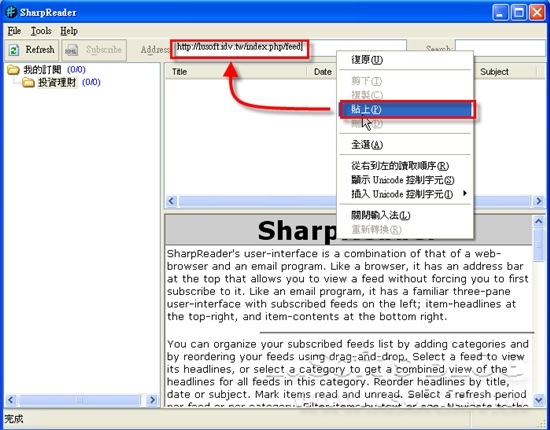Click feed tree left scroll arrow
Viewport: 550px width, 430px height.
(x=11, y=399)
